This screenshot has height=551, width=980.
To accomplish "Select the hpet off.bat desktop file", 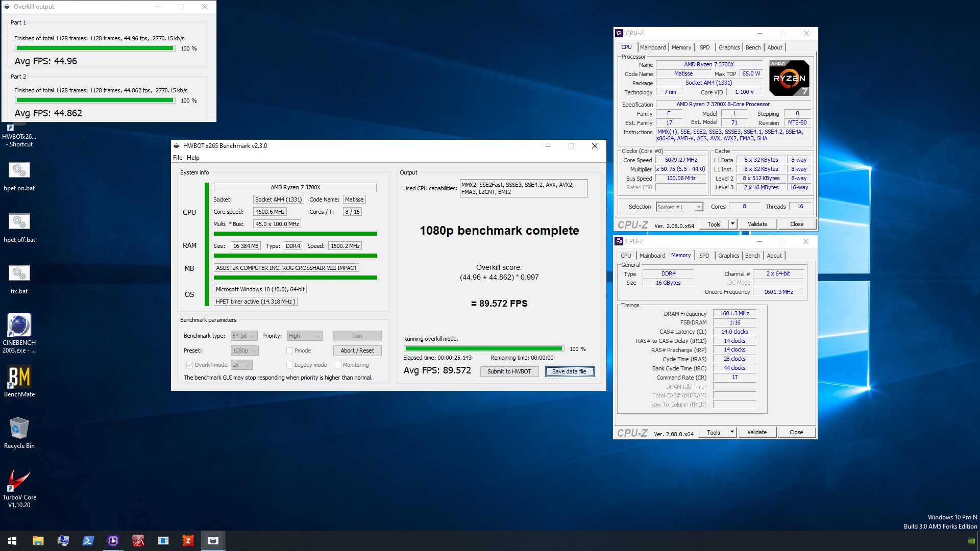I will click(19, 228).
